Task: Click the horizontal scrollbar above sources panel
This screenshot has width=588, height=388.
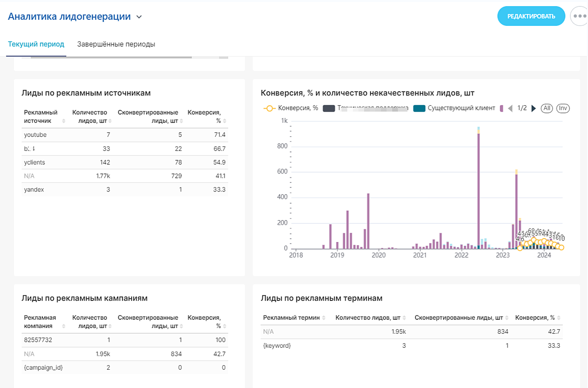Action: click(x=111, y=57)
